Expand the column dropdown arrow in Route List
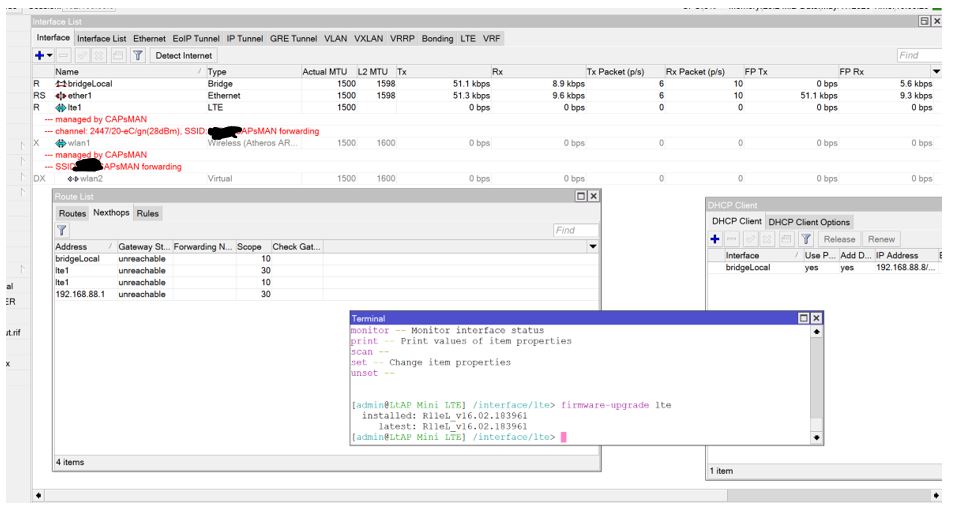This screenshot has height=508, width=963. (592, 246)
